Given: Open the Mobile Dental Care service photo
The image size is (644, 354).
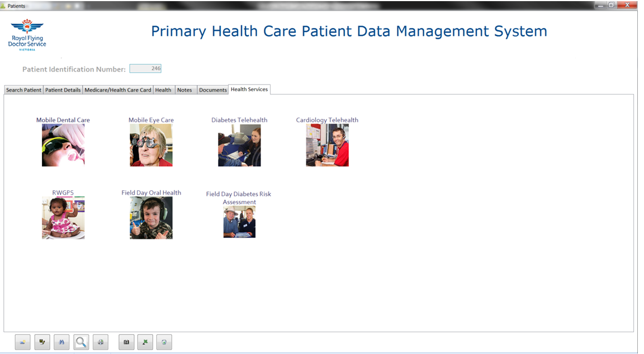Looking at the screenshot, I should click(x=63, y=145).
